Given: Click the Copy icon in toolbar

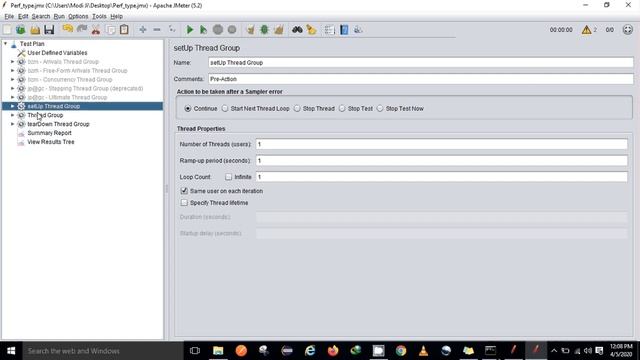Looking at the screenshot, I should point(110,29).
